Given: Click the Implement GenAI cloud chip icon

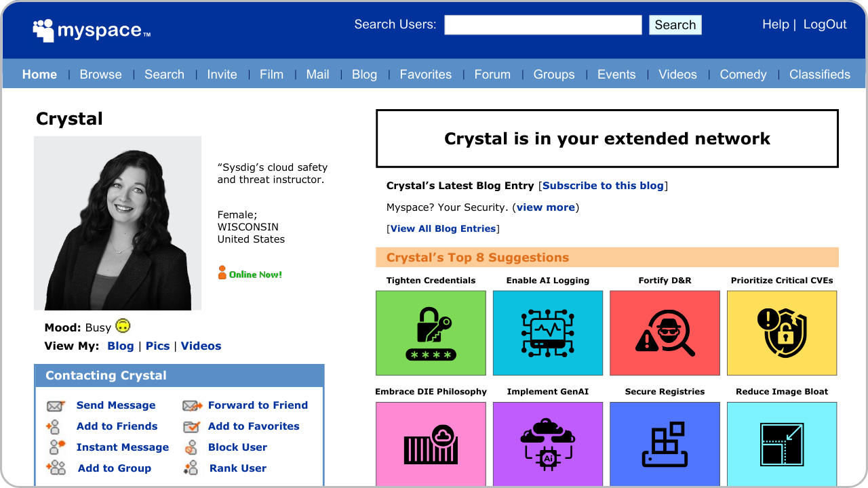Looking at the screenshot, I should 547,443.
